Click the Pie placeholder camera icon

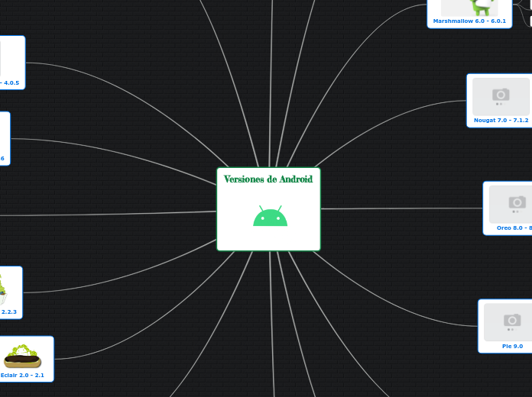click(x=512, y=320)
